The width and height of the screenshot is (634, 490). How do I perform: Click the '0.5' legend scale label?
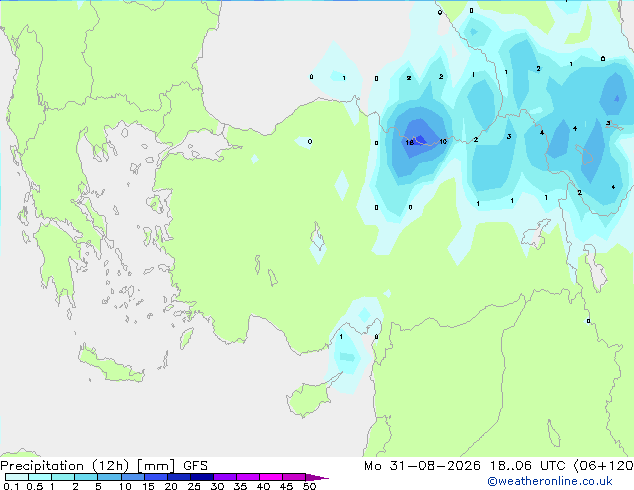[35, 486]
